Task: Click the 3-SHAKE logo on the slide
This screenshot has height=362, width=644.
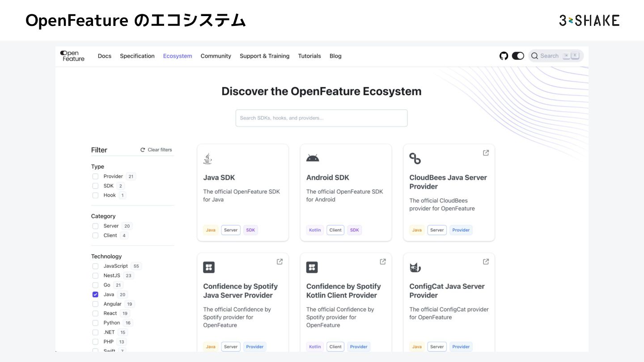Action: pyautogui.click(x=589, y=20)
